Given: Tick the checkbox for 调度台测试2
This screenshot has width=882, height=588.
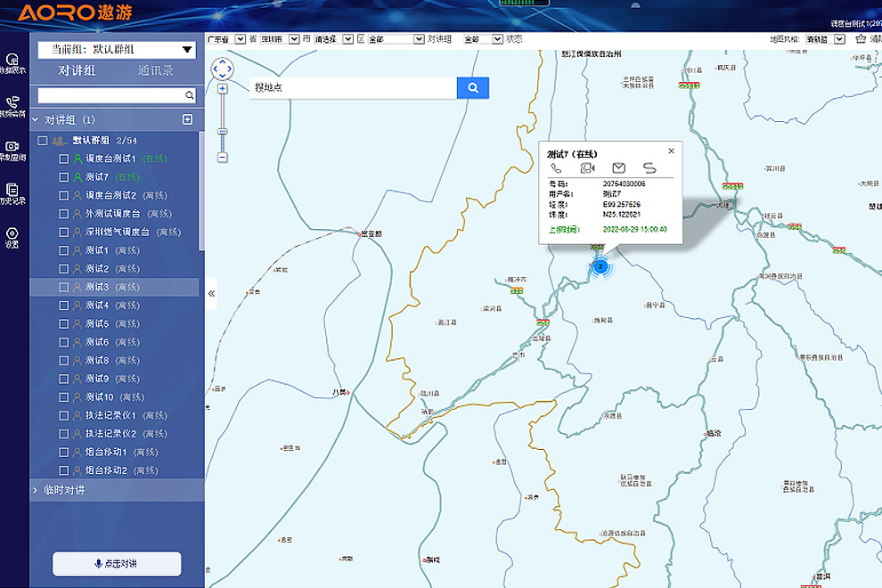Looking at the screenshot, I should (63, 195).
